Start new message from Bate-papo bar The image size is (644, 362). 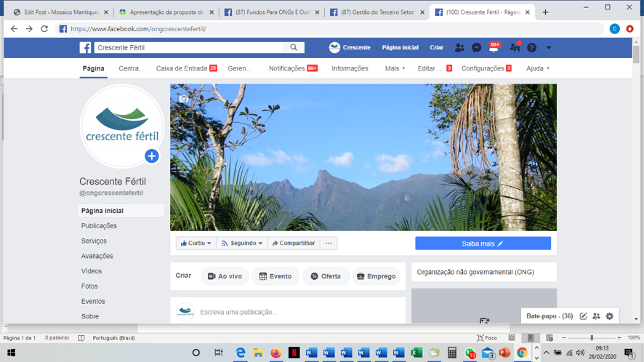click(583, 316)
